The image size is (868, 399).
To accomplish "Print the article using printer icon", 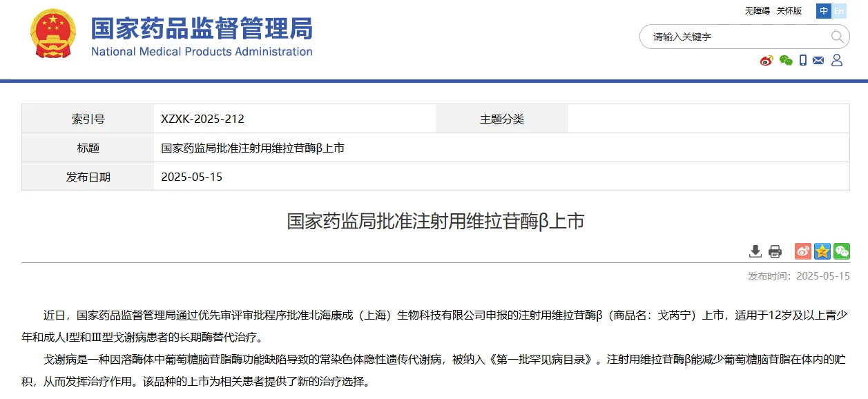I will pyautogui.click(x=775, y=251).
